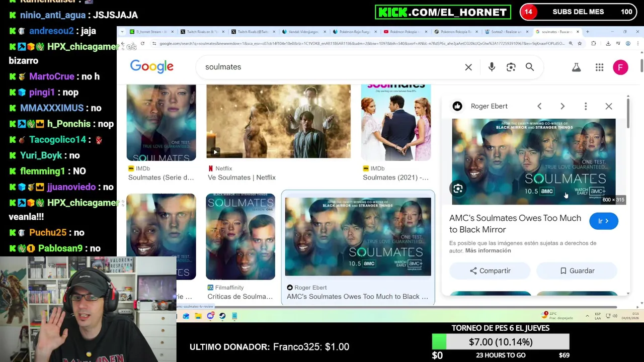The width and height of the screenshot is (644, 362).
Task: Open Chrome zoom magnifier in address bar
Action: (x=571, y=44)
